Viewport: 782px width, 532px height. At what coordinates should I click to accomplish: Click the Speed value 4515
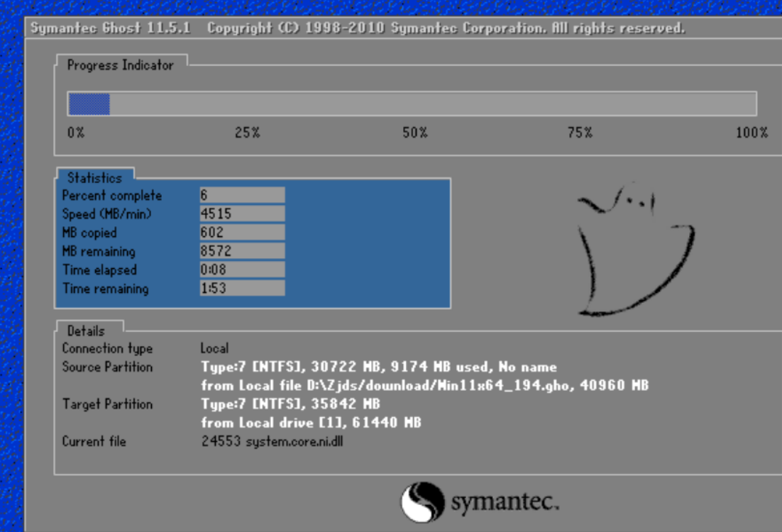tap(243, 214)
